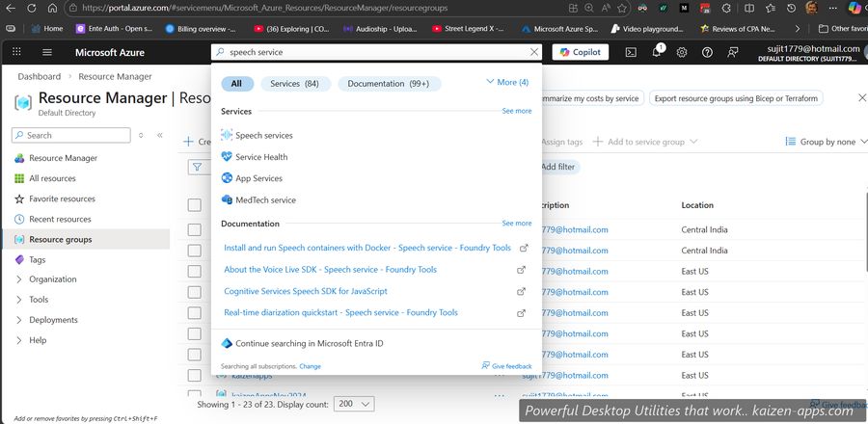Click the filter funnel icon

pos(197,167)
